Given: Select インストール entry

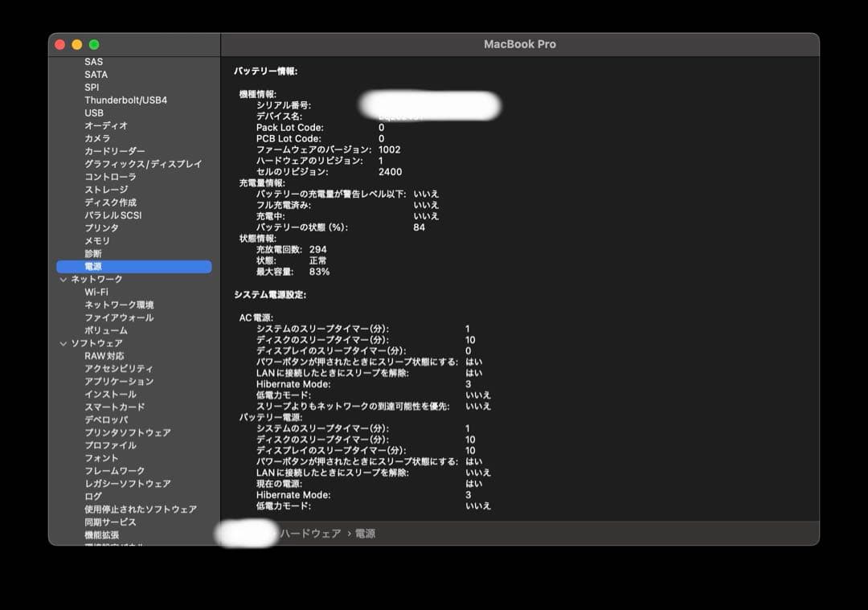Looking at the screenshot, I should point(110,394).
